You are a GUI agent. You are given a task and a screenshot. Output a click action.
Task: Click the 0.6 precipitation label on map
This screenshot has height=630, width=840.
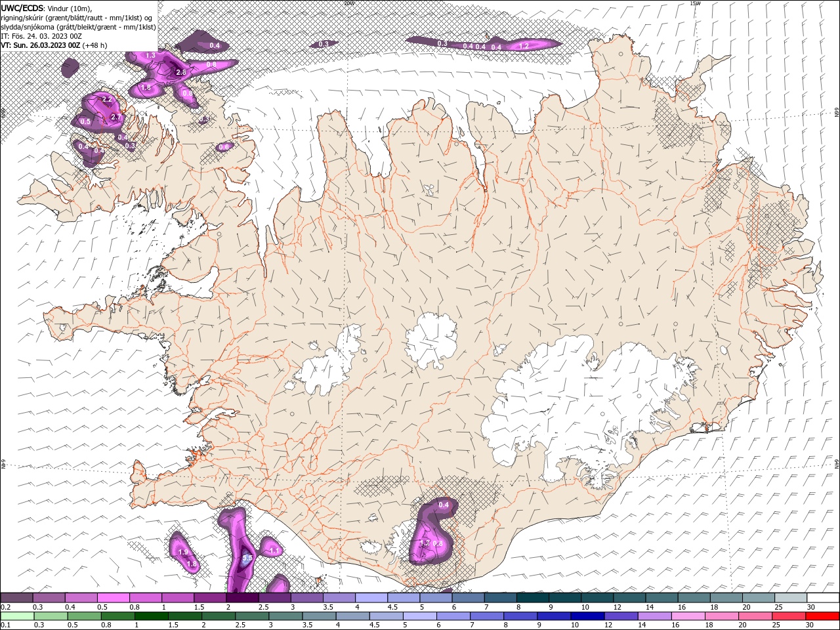[x=224, y=147]
